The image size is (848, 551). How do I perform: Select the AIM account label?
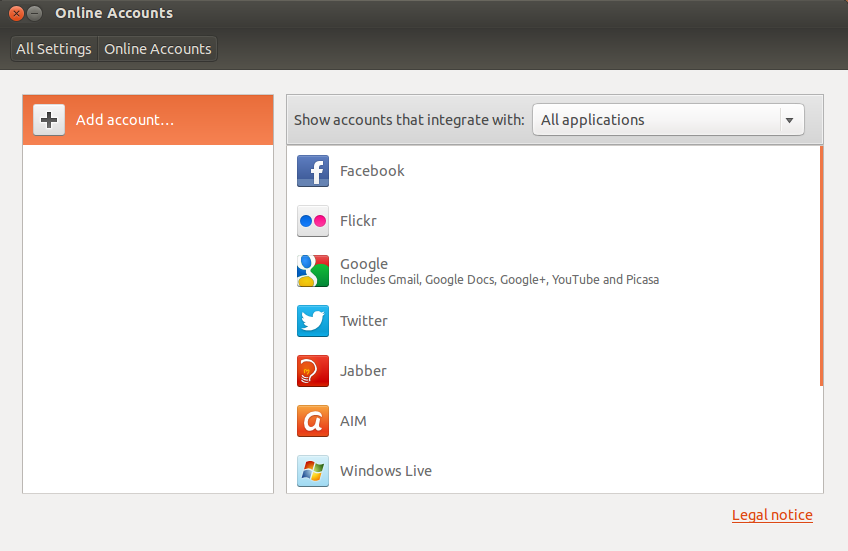pyautogui.click(x=353, y=421)
